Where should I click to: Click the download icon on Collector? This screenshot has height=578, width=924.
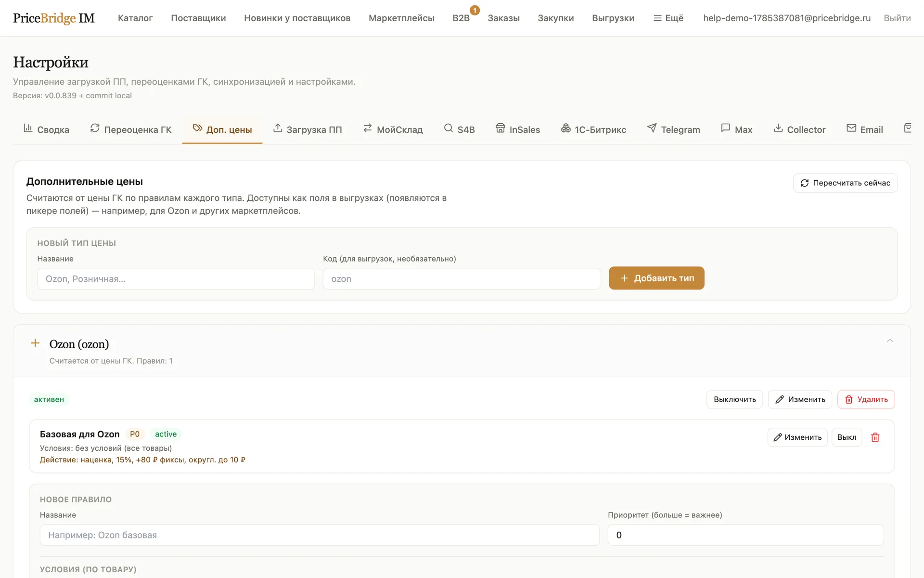(778, 128)
